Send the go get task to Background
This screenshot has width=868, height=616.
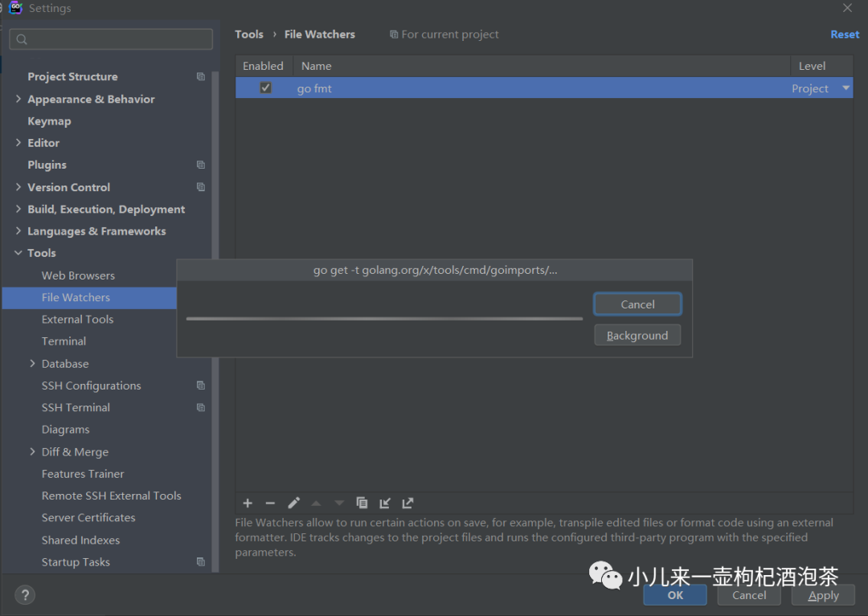(x=637, y=335)
